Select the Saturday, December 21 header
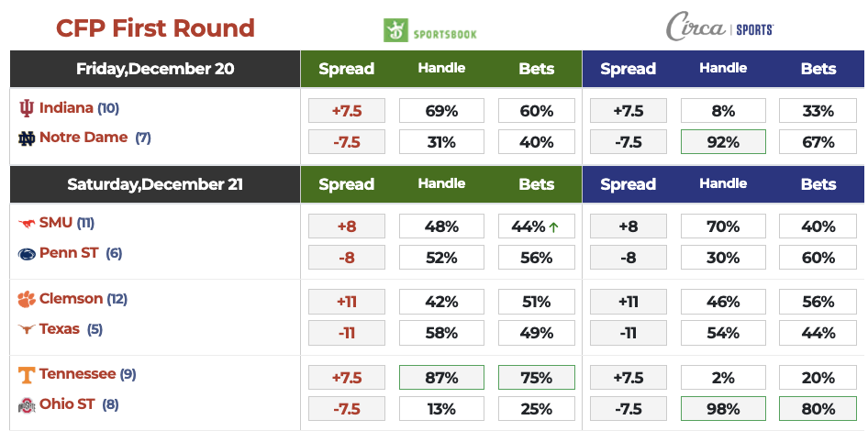Image resolution: width=868 pixels, height=442 pixels. [155, 184]
